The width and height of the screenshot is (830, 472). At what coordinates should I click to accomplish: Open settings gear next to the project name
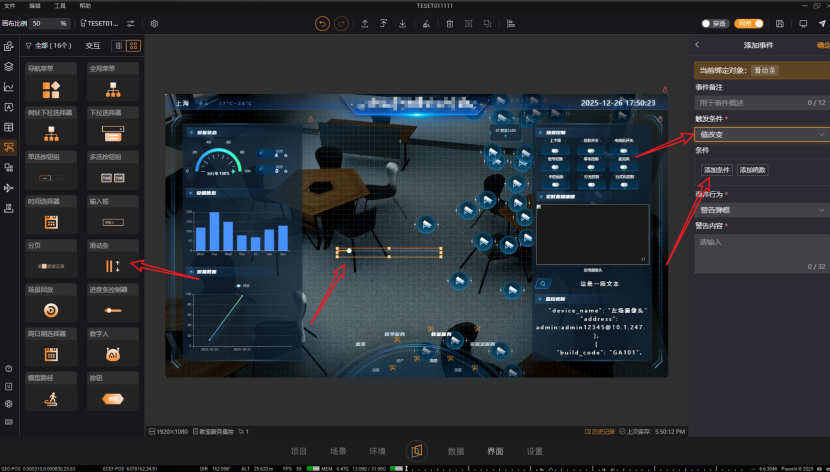(155, 23)
